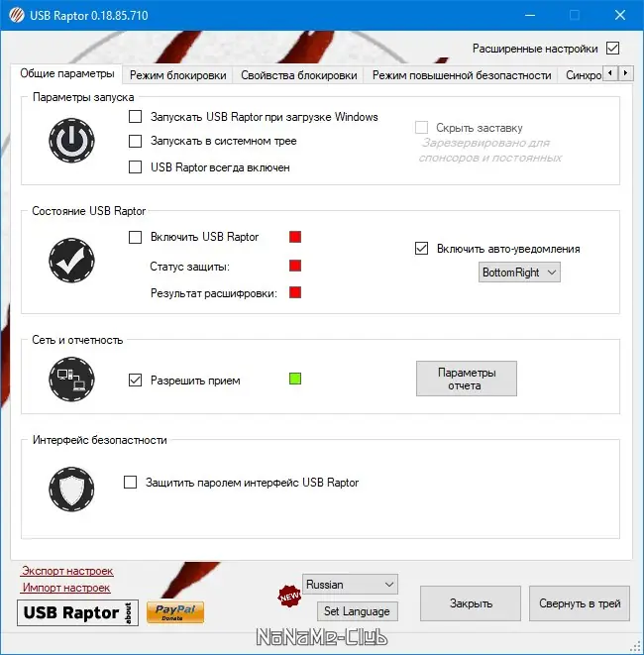Click the 'Зарезервировано для спонсоров' note text

[x=489, y=151]
